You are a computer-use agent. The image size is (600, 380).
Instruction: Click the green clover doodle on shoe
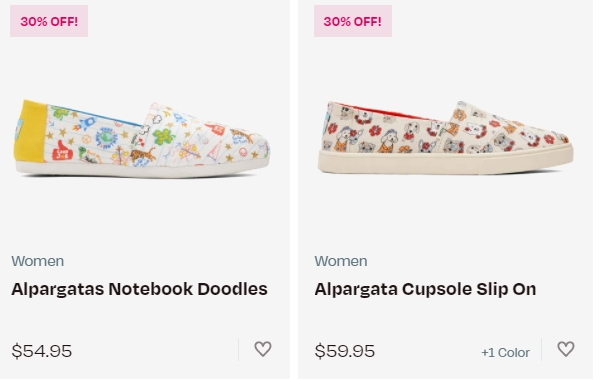(x=164, y=137)
